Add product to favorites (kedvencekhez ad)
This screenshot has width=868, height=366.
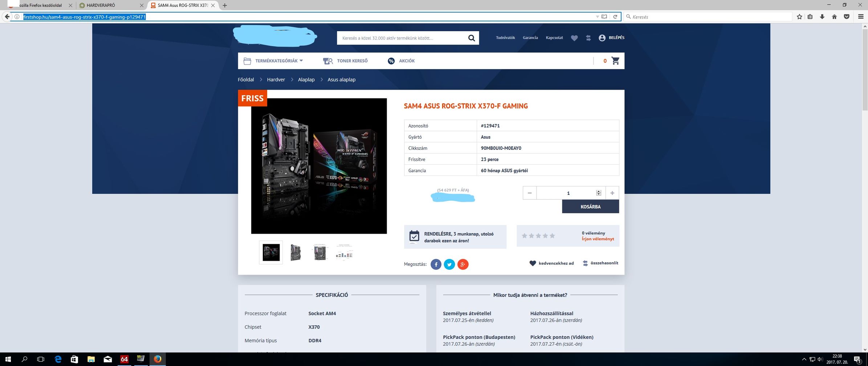click(551, 263)
